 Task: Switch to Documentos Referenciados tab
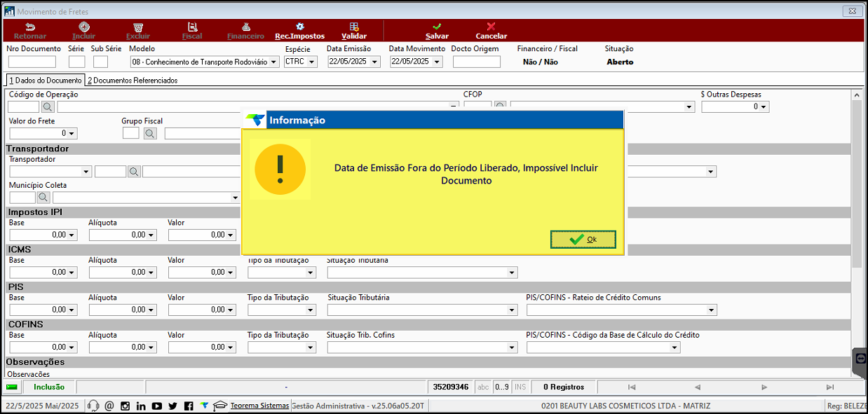(x=133, y=81)
